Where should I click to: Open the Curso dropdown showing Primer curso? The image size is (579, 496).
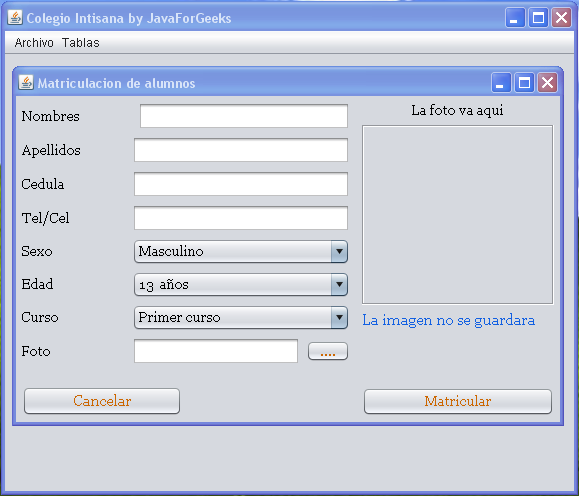[241, 317]
